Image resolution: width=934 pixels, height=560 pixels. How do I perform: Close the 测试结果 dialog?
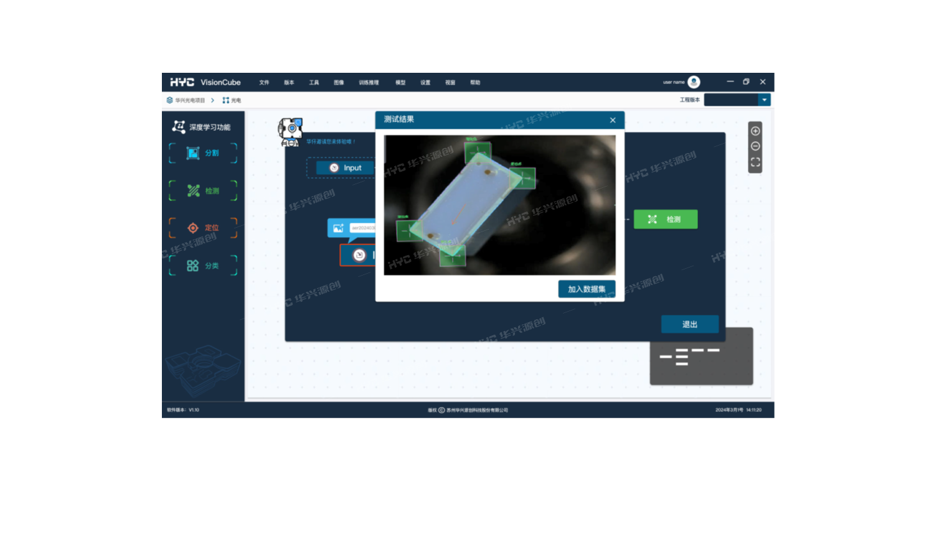click(x=613, y=120)
